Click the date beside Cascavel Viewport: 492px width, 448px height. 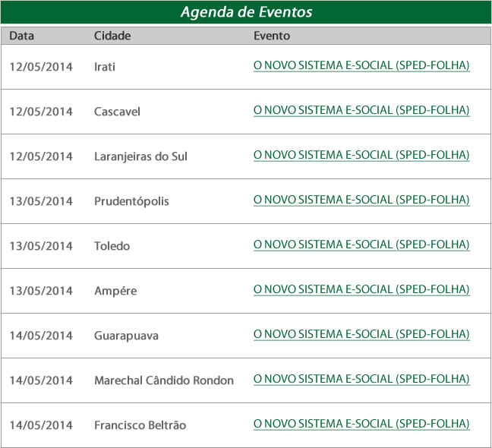(x=41, y=112)
